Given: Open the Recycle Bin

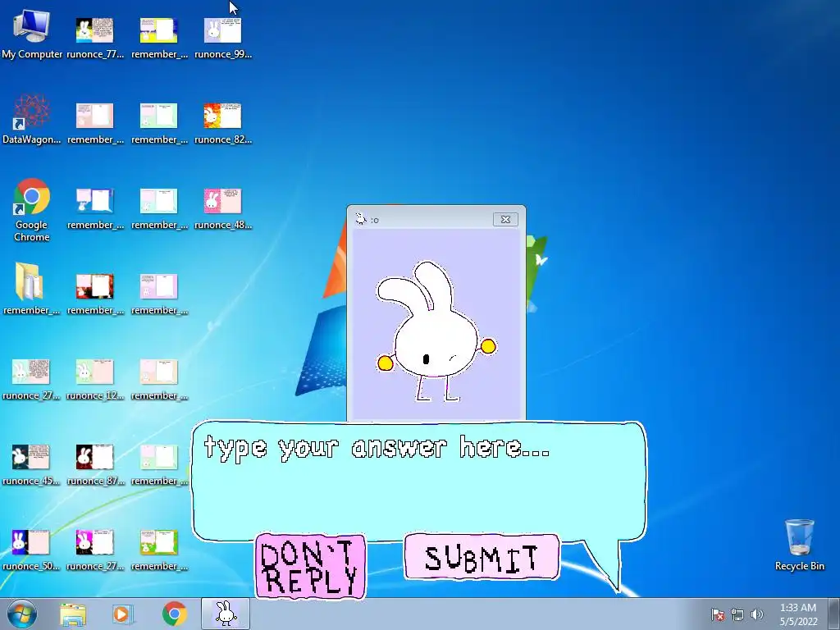Looking at the screenshot, I should (799, 545).
